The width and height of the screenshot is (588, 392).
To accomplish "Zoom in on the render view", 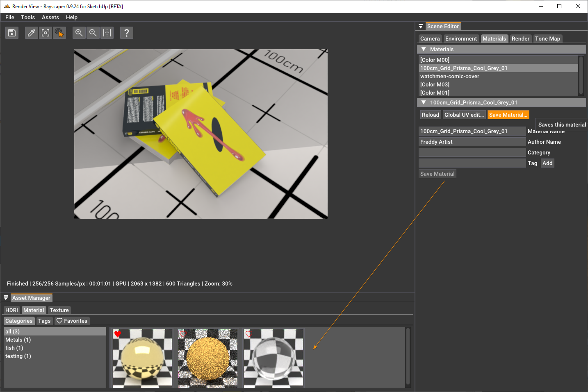I will [79, 33].
